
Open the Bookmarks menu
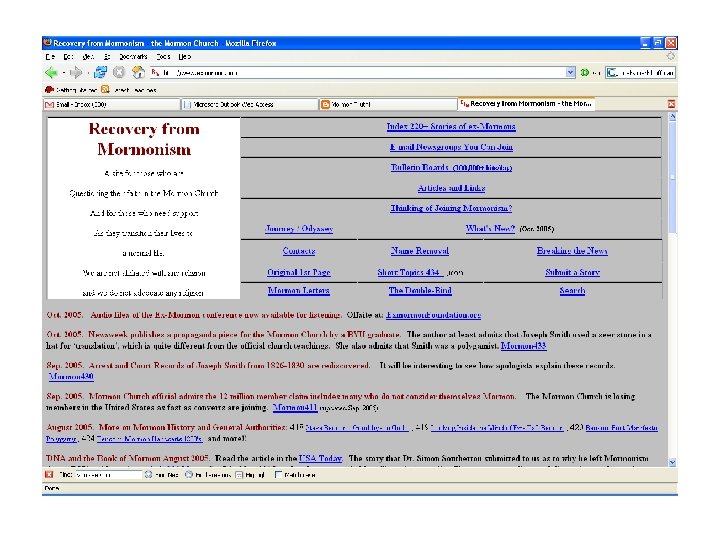133,56
